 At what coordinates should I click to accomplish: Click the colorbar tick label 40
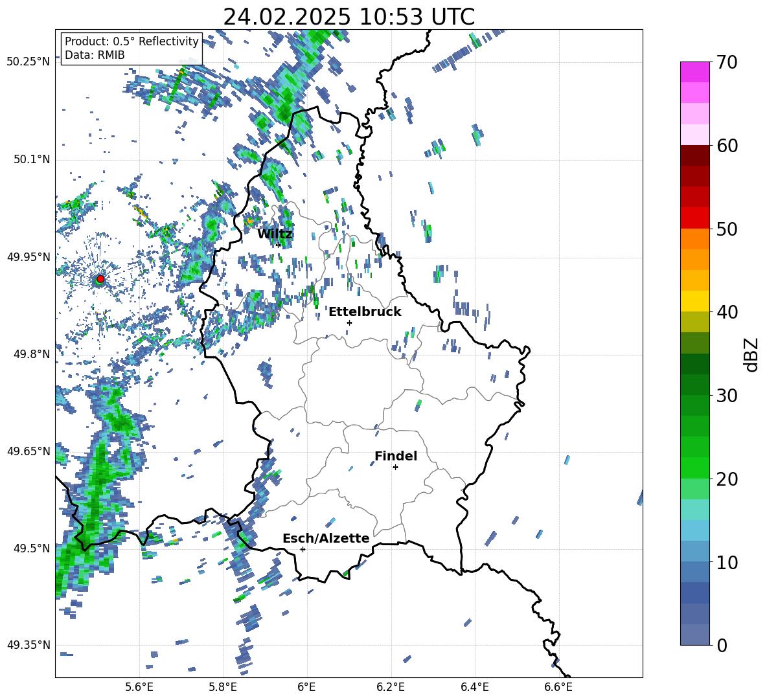point(727,312)
